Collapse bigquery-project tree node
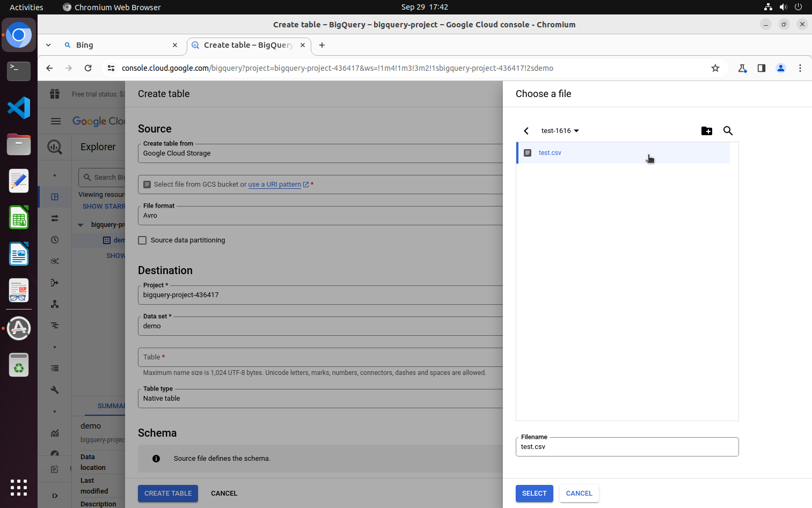Image resolution: width=812 pixels, height=508 pixels. [x=81, y=225]
